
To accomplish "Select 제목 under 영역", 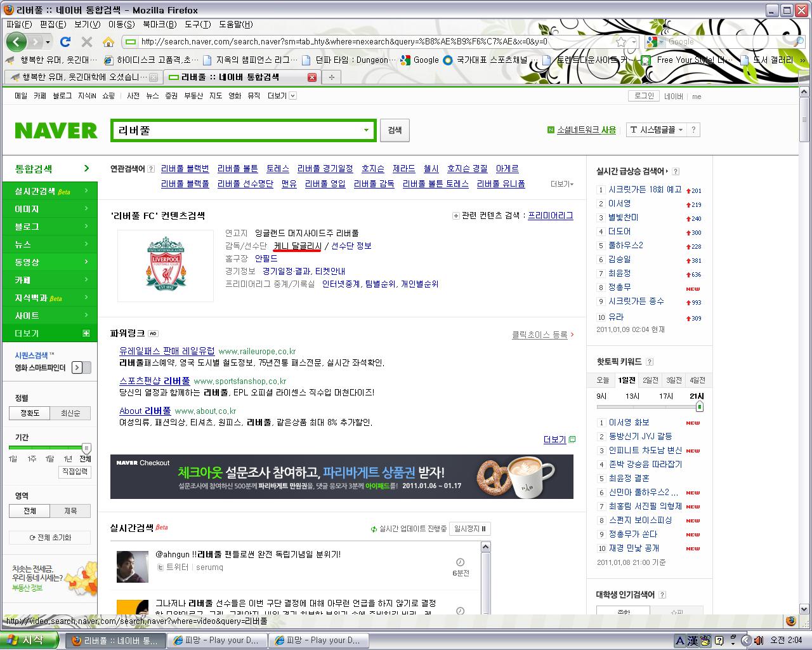I will tap(70, 511).
